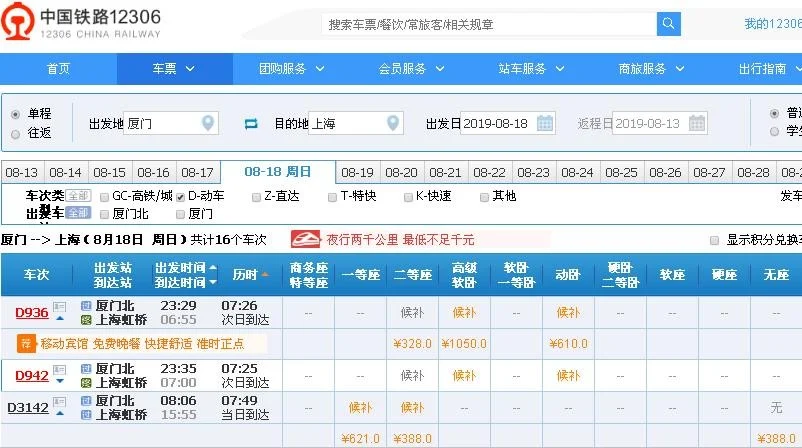The width and height of the screenshot is (802, 448).
Task: Click the search box for 车票/餐饮
Action: [489, 24]
